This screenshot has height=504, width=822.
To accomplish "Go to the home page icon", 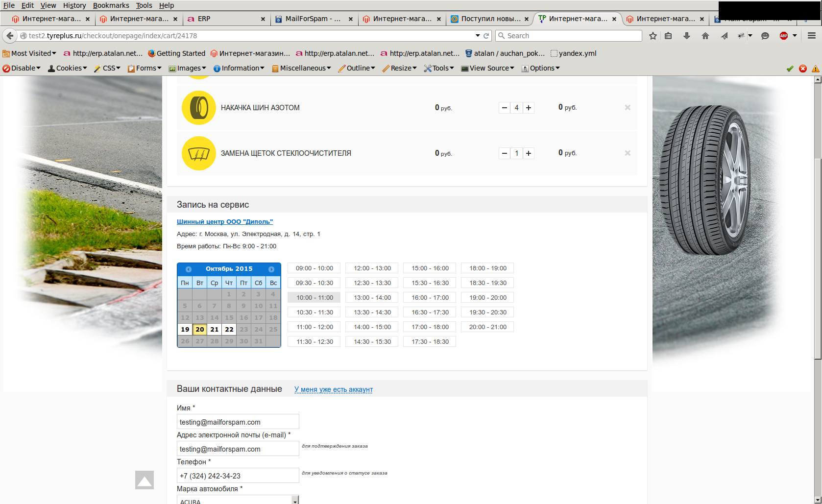I will [705, 36].
